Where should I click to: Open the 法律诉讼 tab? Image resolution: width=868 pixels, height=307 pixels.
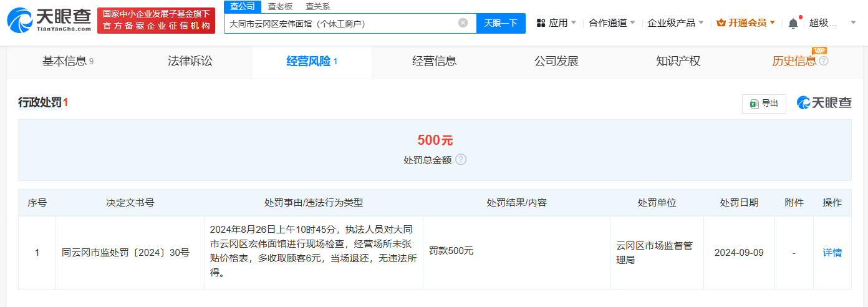(x=190, y=61)
